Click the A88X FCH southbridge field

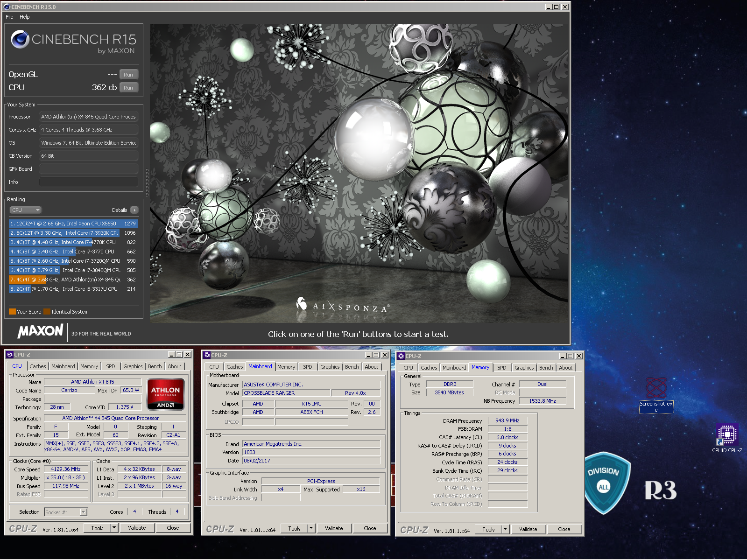pyautogui.click(x=311, y=413)
